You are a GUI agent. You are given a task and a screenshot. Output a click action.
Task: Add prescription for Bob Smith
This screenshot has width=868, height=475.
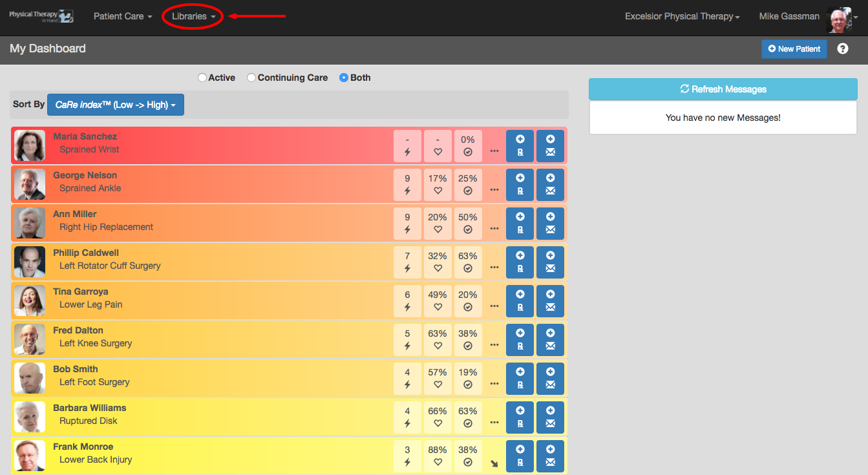tap(520, 379)
